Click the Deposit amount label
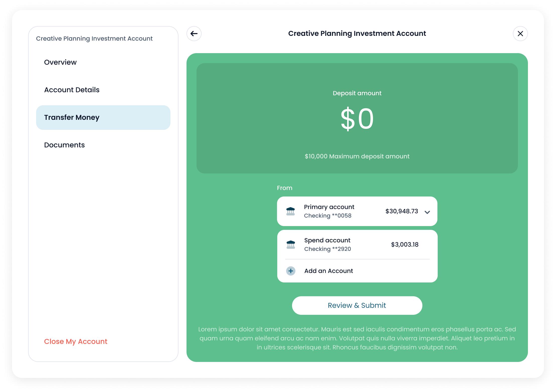Screen dimensions: 556x392 click(x=357, y=93)
